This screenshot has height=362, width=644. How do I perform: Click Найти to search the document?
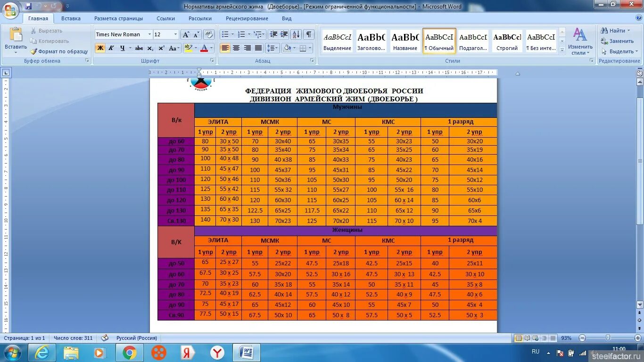(x=616, y=31)
